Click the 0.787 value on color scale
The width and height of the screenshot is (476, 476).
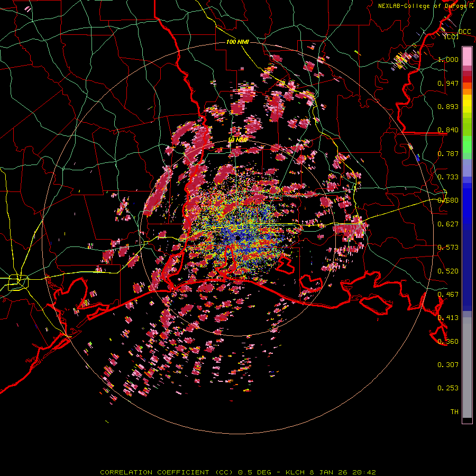click(x=448, y=153)
